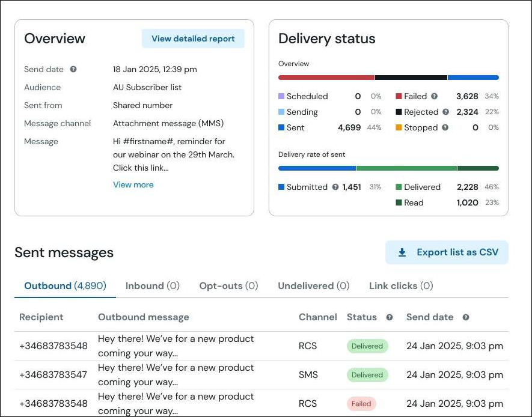This screenshot has height=417, width=532.
Task: Click the help icon beside Failed
Action: click(434, 96)
